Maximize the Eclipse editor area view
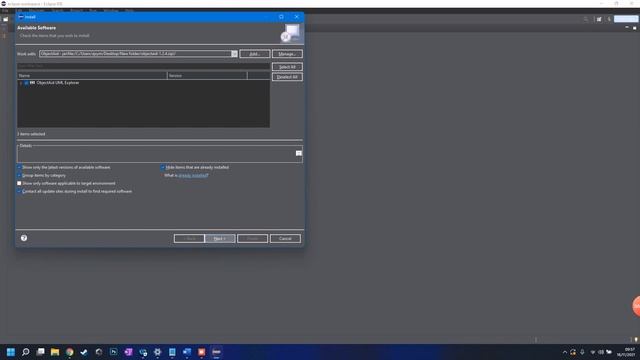This screenshot has height=360, width=640. coord(634,28)
